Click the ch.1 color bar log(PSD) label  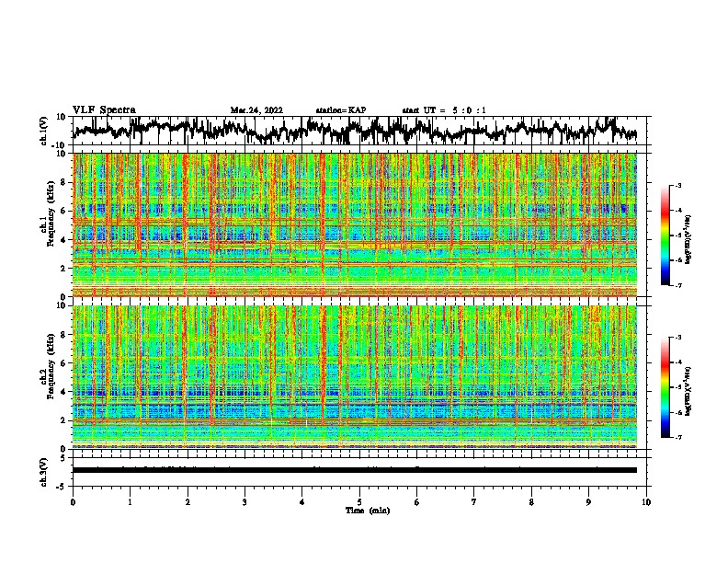click(x=688, y=239)
